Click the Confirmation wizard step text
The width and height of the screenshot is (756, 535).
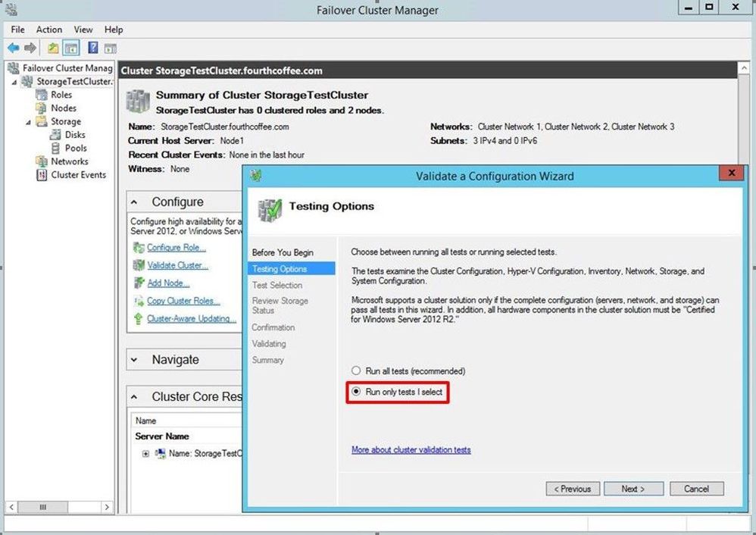273,327
